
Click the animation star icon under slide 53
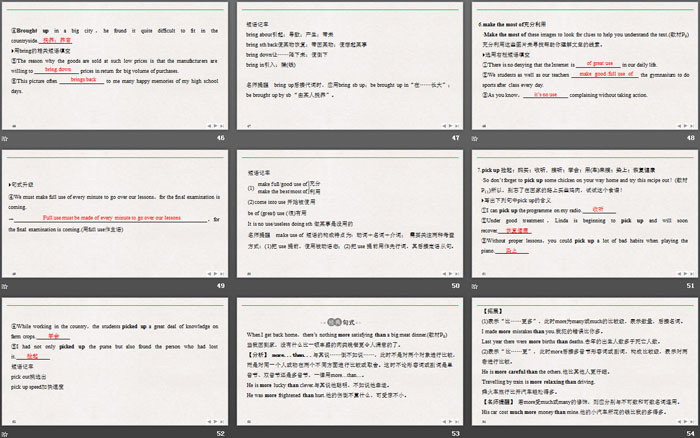(x=240, y=432)
